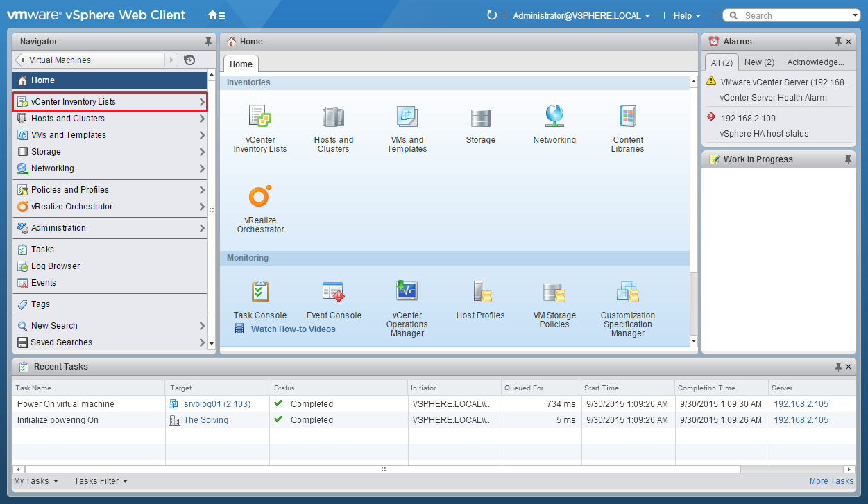Open vCenter Inventory Lists icon in Home

[260, 116]
